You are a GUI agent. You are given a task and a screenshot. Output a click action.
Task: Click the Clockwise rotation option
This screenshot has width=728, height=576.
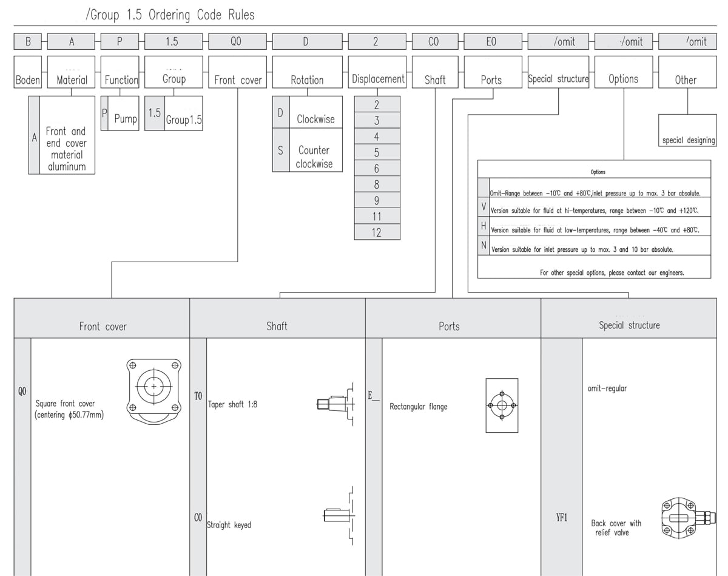[315, 119]
